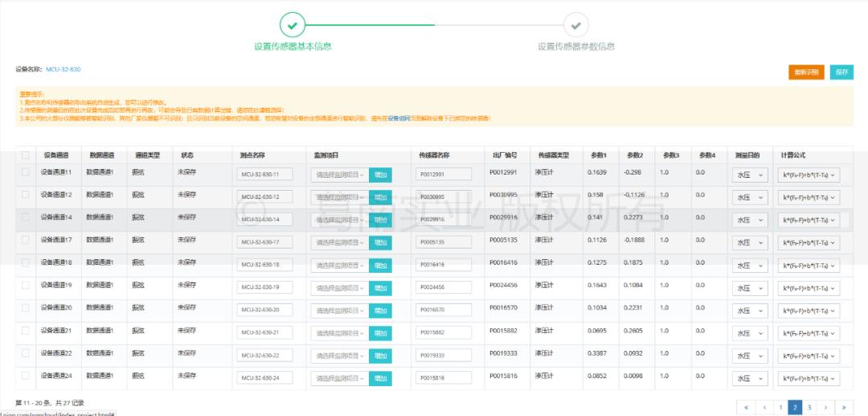
Task: Click the 传感器名称 field P0029916
Action: tap(444, 220)
